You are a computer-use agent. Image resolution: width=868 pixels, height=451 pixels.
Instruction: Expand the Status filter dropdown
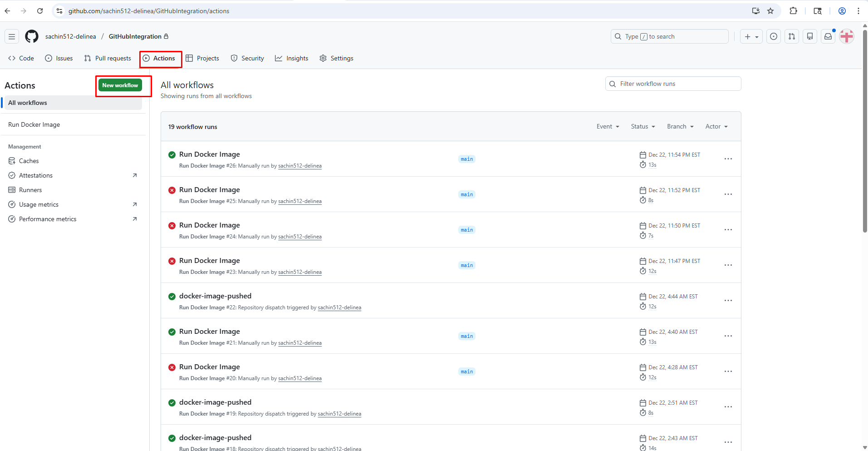642,127
